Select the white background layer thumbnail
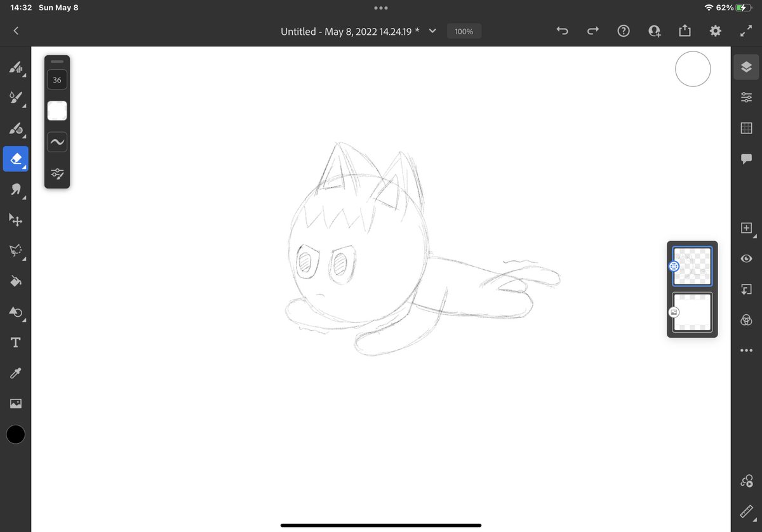Screen dimensions: 762x532 coord(692,312)
